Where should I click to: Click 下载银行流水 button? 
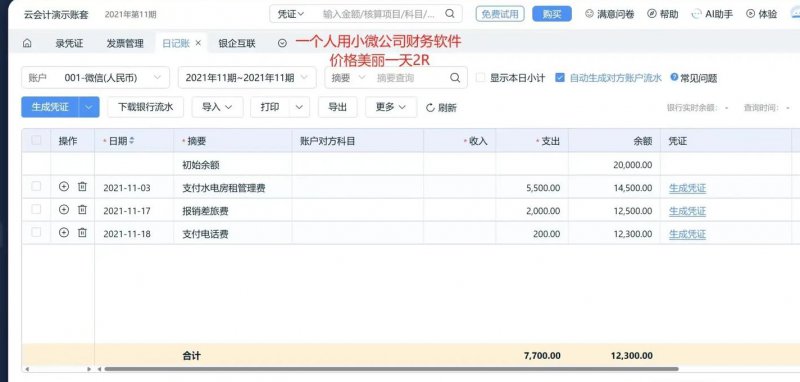tap(145, 107)
